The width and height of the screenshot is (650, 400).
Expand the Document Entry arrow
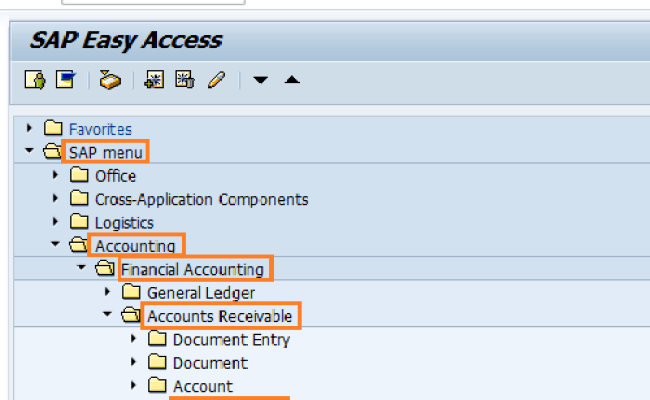(x=133, y=339)
